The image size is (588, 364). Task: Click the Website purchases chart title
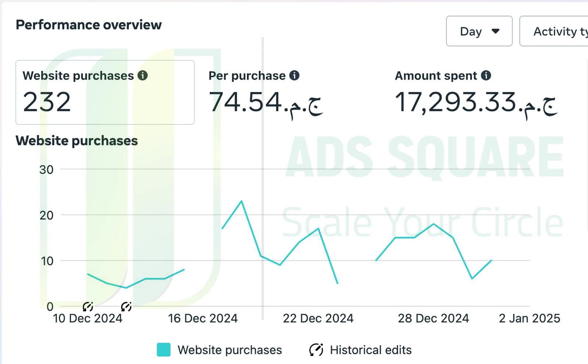click(x=77, y=141)
